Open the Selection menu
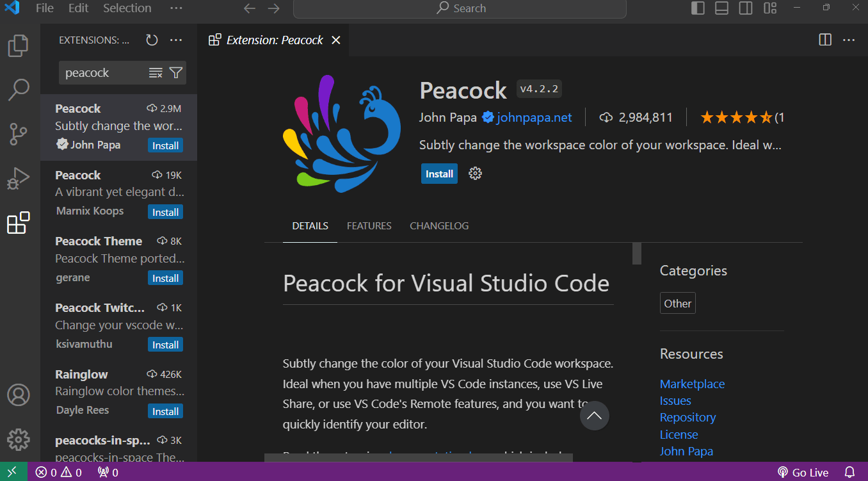The height and width of the screenshot is (481, 868). [x=126, y=8]
